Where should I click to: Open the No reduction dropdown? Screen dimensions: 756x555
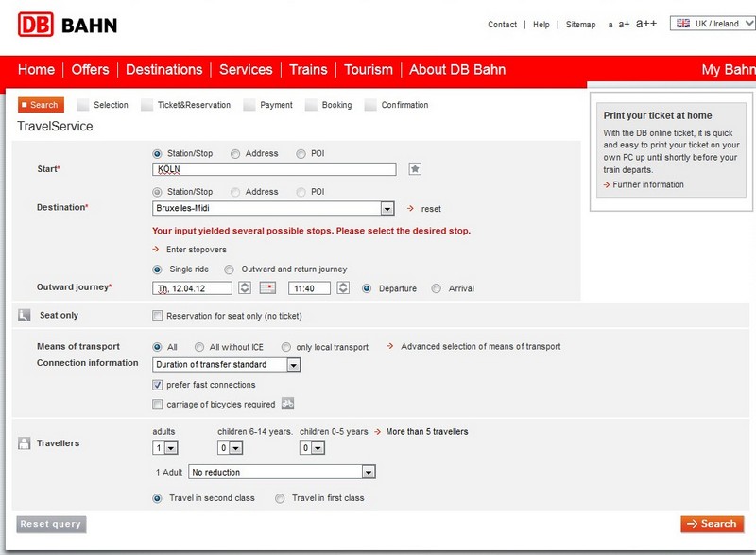[282, 472]
